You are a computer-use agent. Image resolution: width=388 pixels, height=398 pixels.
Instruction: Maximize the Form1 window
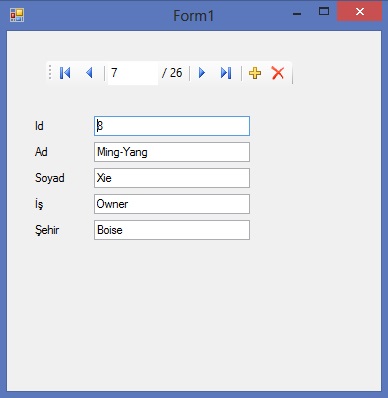pos(324,12)
